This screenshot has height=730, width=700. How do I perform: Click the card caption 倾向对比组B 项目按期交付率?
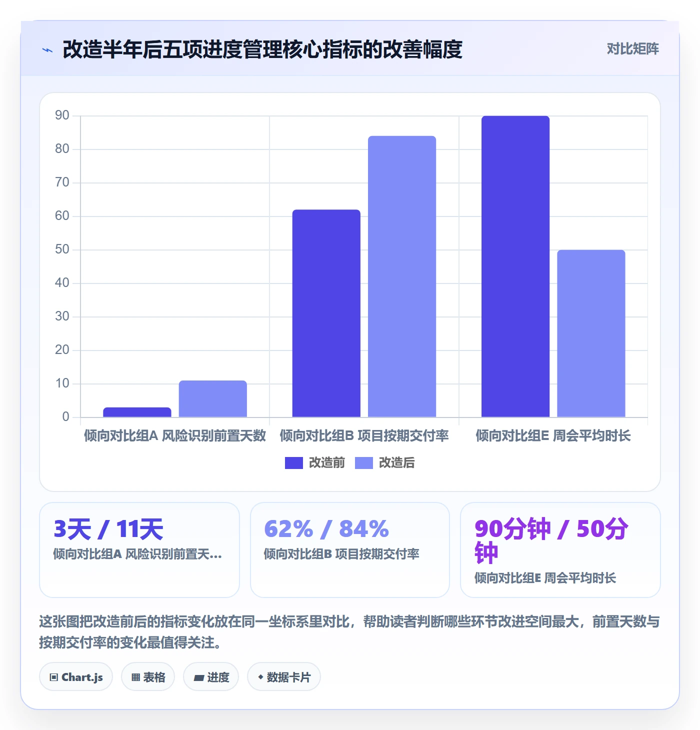coord(341,554)
